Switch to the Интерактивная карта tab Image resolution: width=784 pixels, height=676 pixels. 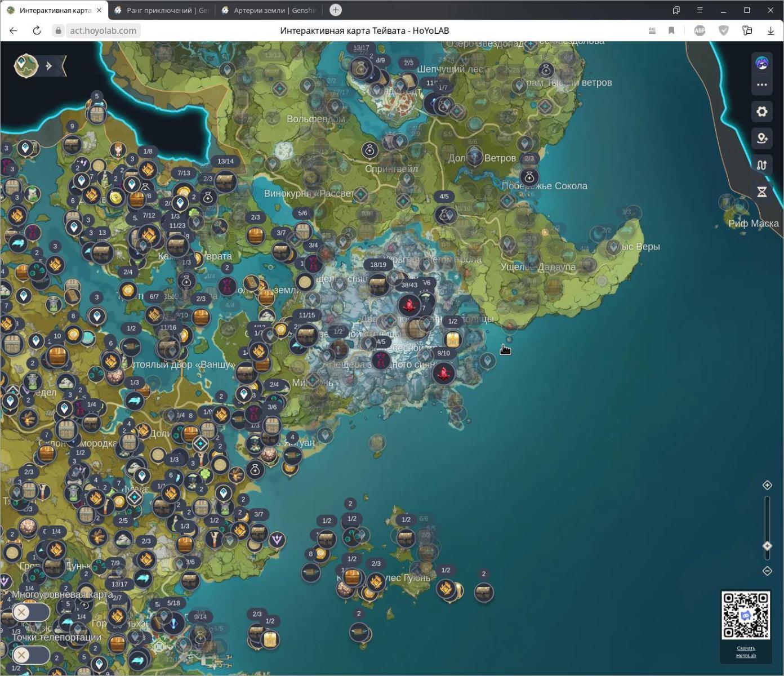pos(55,10)
